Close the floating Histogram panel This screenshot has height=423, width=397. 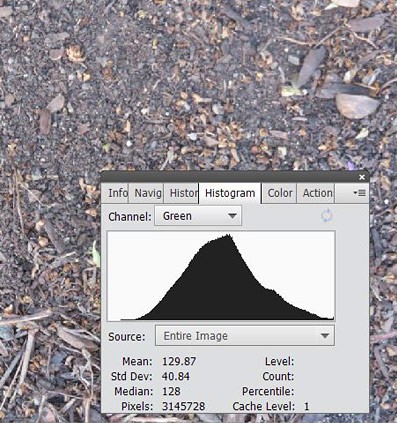362,177
